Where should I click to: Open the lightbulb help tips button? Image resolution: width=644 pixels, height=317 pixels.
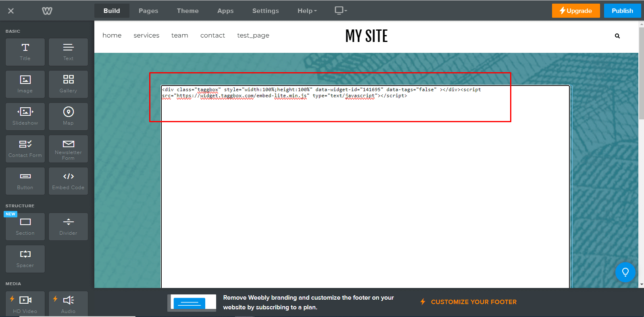625,272
